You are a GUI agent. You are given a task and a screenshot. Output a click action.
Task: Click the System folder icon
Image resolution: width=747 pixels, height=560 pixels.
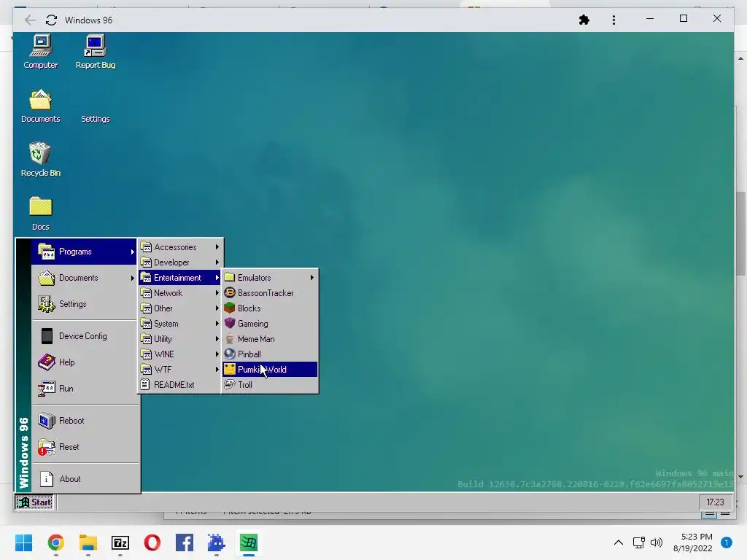click(146, 323)
